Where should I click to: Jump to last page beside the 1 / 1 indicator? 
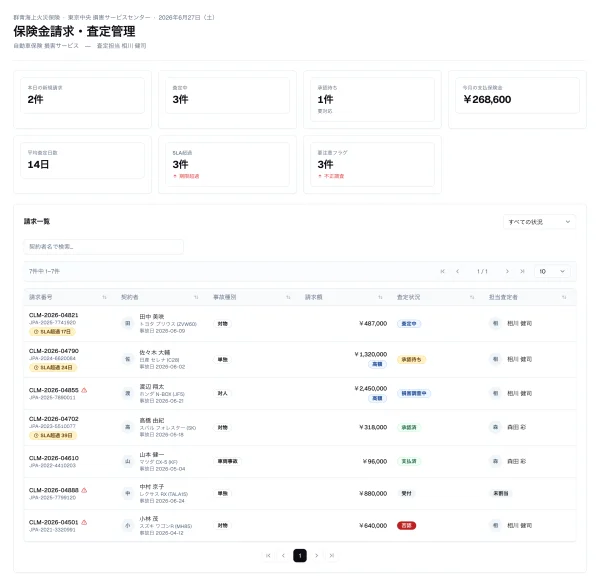click(522, 271)
